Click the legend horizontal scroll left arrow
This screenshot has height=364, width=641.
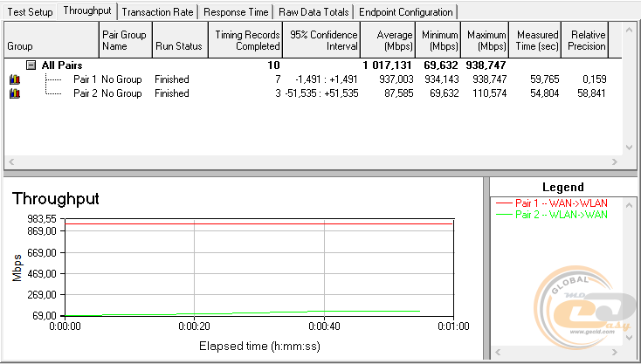(498, 352)
